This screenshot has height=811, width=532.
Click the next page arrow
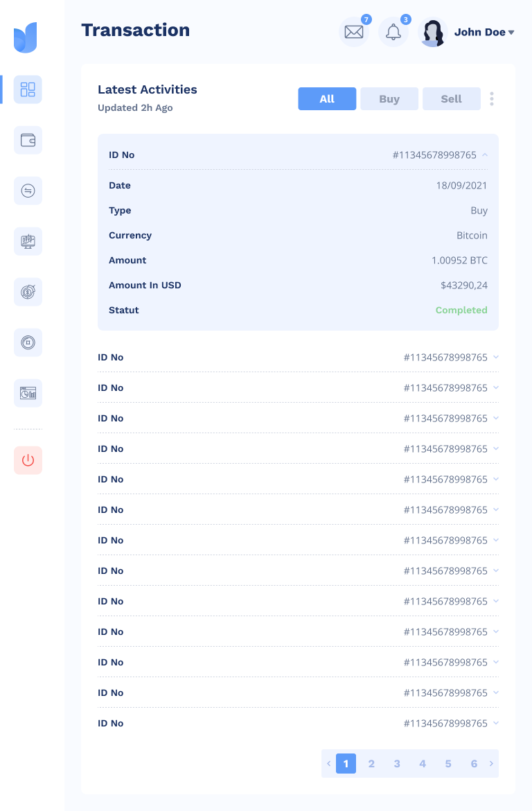pyautogui.click(x=491, y=763)
